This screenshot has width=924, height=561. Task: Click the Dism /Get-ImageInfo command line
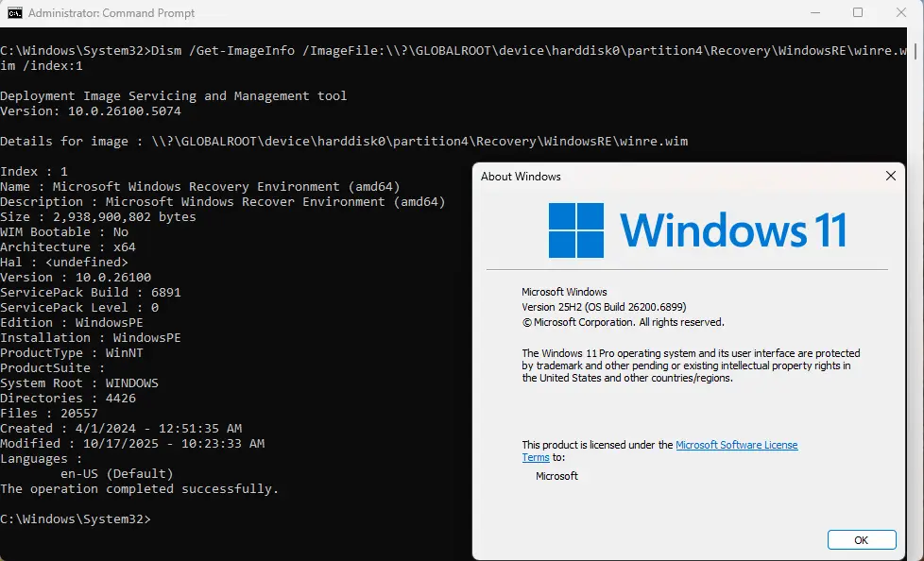pyautogui.click(x=453, y=59)
